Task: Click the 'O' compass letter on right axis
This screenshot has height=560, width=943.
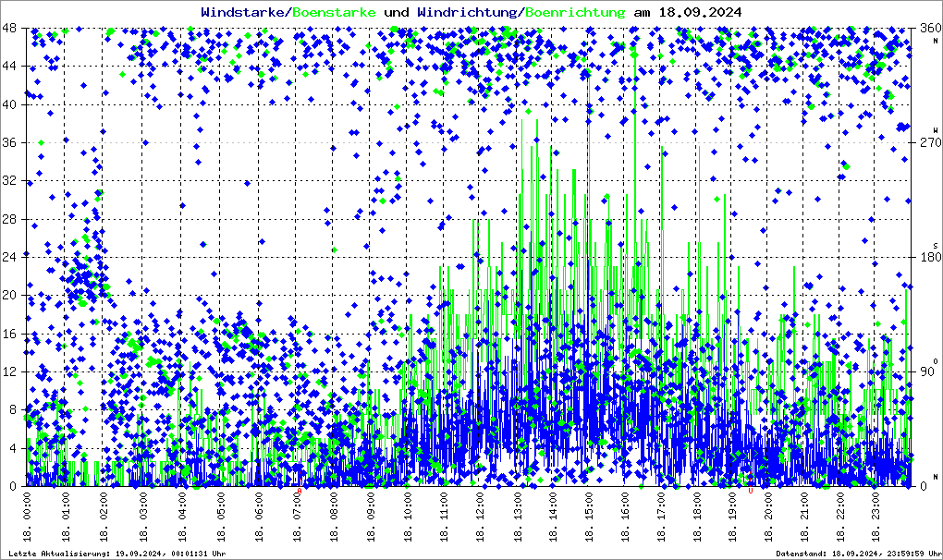Action: [x=936, y=361]
